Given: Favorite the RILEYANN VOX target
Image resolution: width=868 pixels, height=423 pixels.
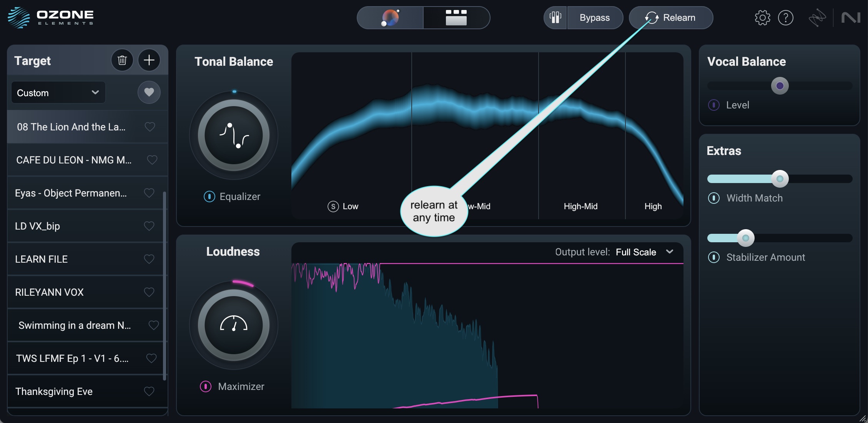Looking at the screenshot, I should click(149, 292).
